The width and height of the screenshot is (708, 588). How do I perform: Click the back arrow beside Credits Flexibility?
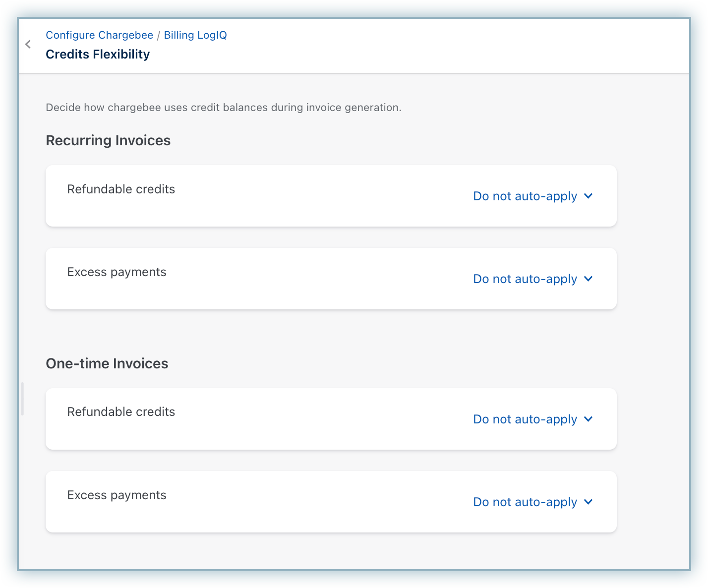pos(28,44)
